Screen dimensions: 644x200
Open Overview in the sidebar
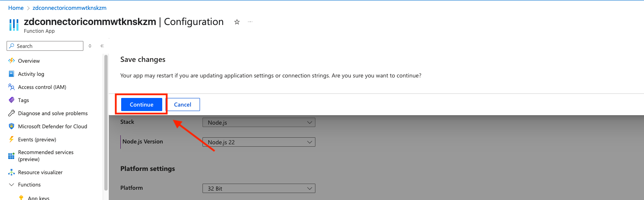pos(29,61)
